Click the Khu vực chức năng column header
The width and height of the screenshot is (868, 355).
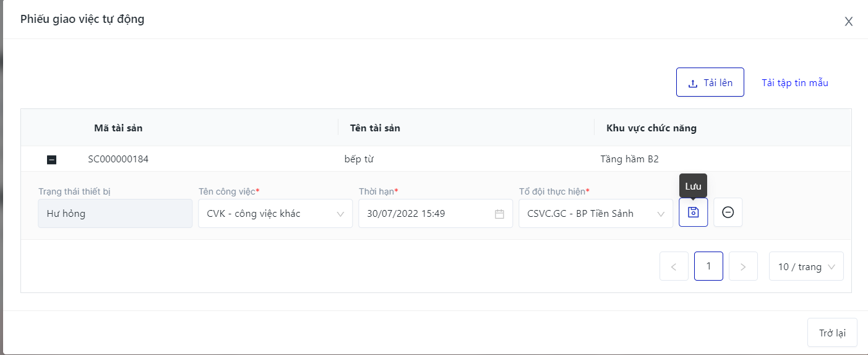[651, 128]
